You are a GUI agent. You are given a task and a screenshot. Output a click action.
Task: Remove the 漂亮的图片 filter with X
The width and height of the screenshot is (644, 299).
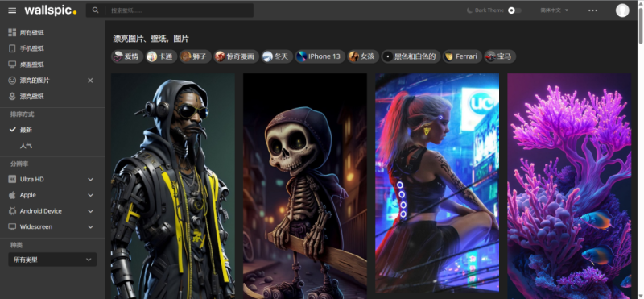90,81
